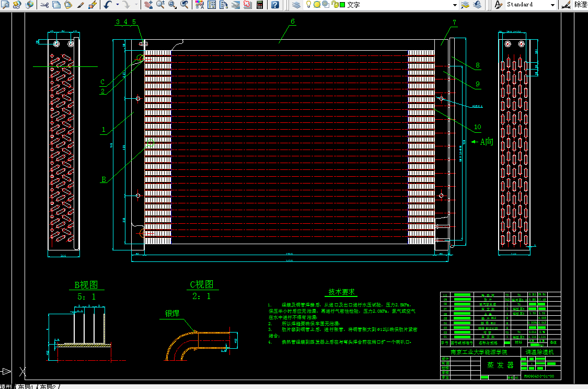The width and height of the screenshot is (588, 389).
Task: Select the Zoom Window tool
Action: 172,5
